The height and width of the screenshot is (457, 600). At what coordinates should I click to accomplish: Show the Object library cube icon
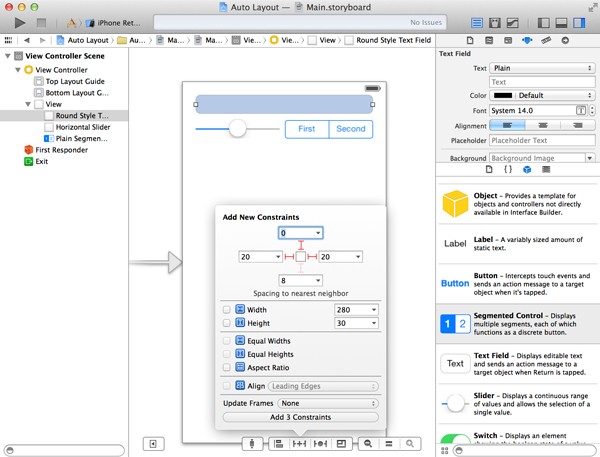coord(527,170)
